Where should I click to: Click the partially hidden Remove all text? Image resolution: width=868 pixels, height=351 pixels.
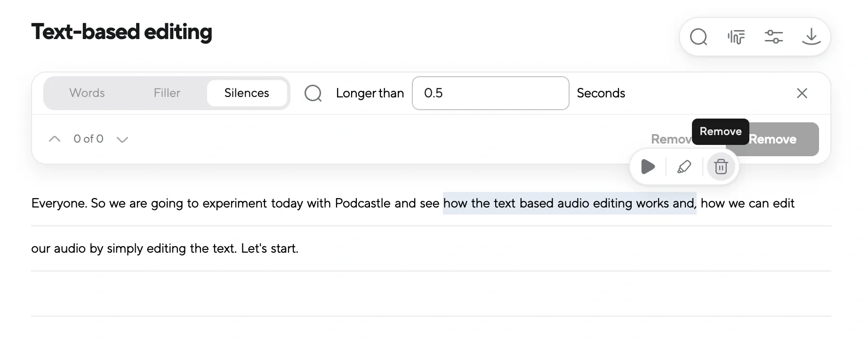point(670,139)
